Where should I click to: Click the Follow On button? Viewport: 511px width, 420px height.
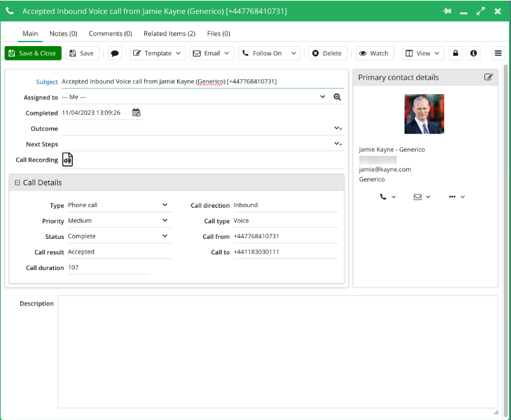tap(264, 53)
